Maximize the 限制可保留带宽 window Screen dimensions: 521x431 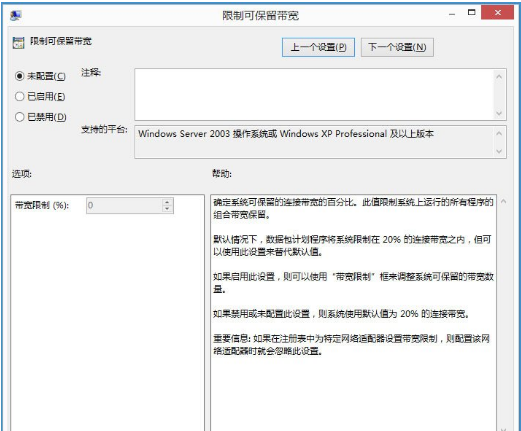[471, 13]
